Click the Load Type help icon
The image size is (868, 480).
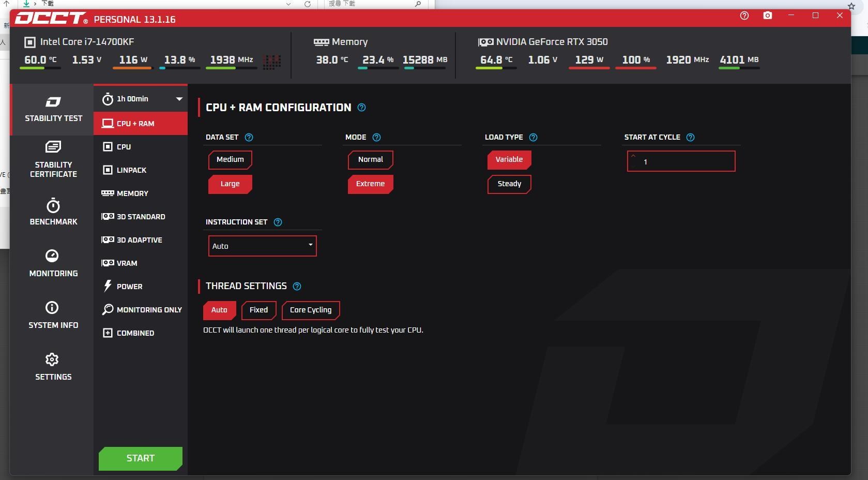click(x=534, y=137)
